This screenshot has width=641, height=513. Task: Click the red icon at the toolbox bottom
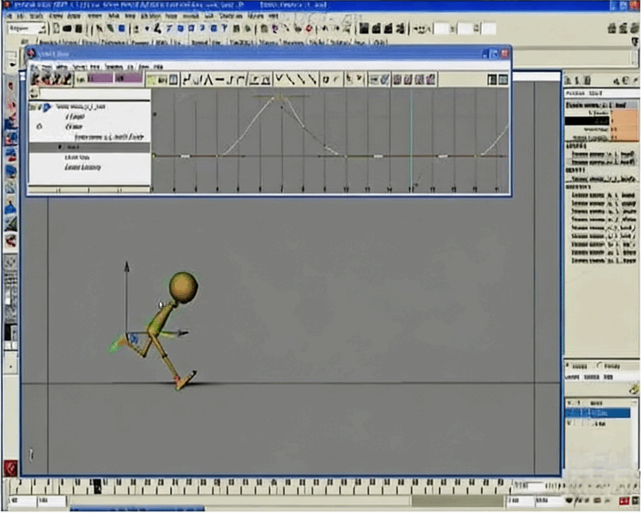coord(11,466)
